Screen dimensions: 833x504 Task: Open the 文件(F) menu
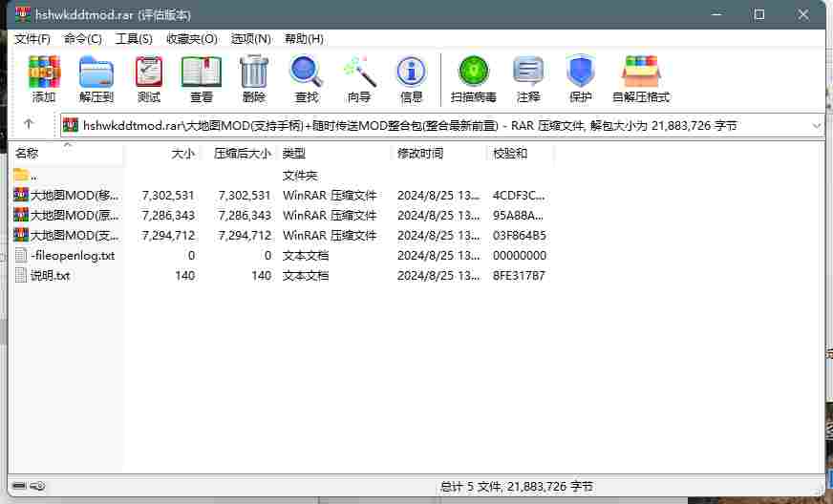[x=32, y=39]
